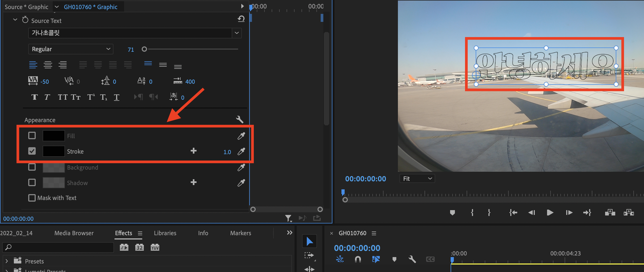The width and height of the screenshot is (644, 272).
Task: Add another stroke with plus button
Action: [x=194, y=151]
